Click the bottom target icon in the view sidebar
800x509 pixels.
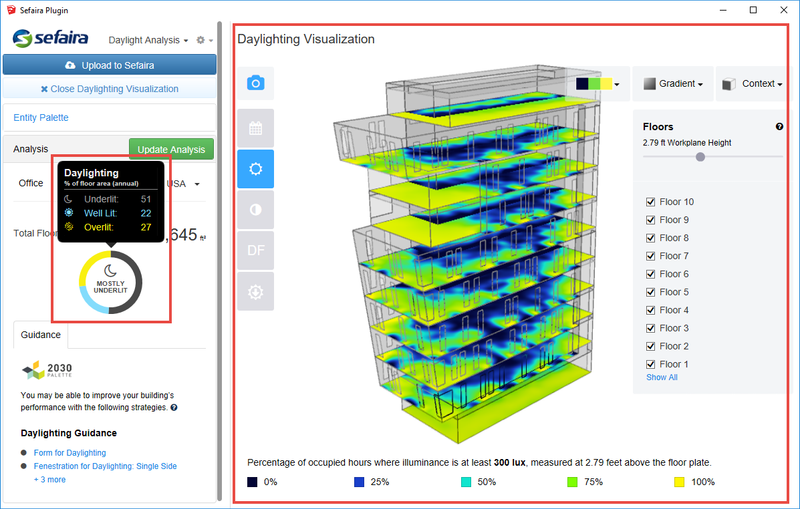tap(255, 292)
